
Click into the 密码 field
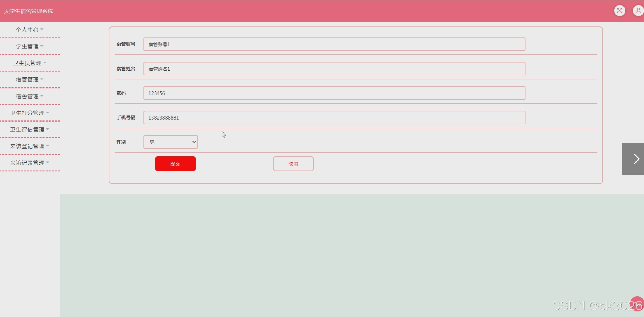[334, 93]
